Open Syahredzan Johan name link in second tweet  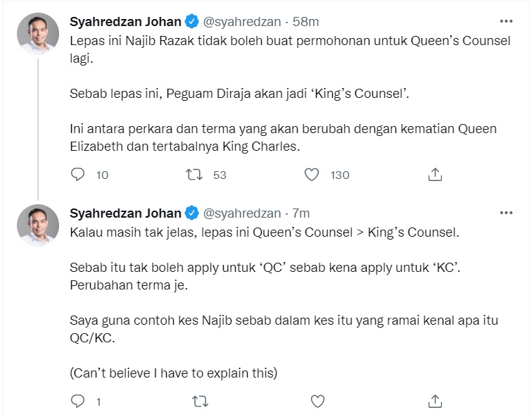125,213
